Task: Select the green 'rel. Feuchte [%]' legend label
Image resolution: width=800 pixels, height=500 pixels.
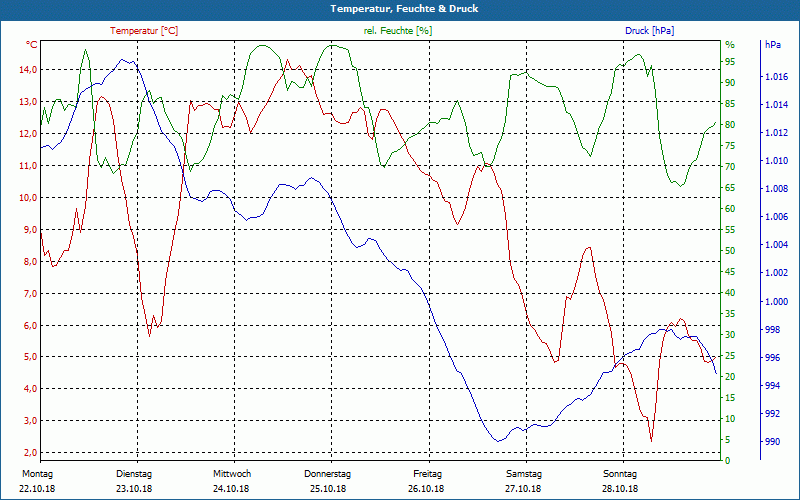Action: [398, 31]
